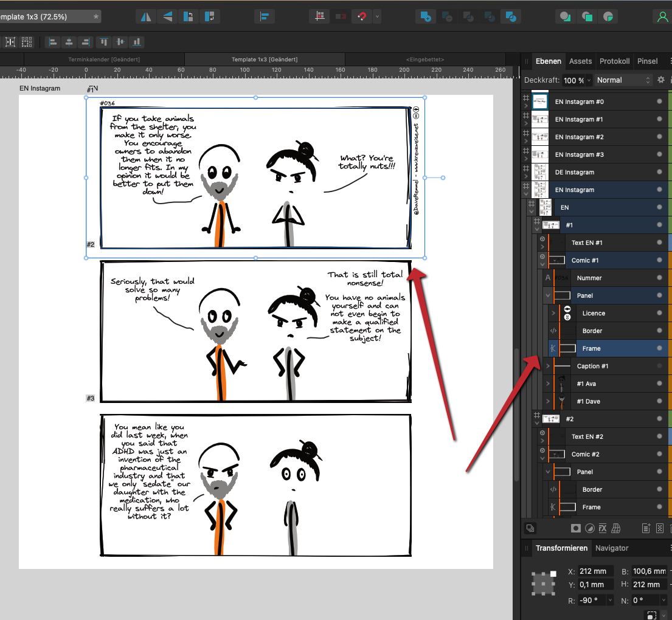The width and height of the screenshot is (672, 620).
Task: Click the Layer Effects FX icon
Action: click(x=602, y=528)
